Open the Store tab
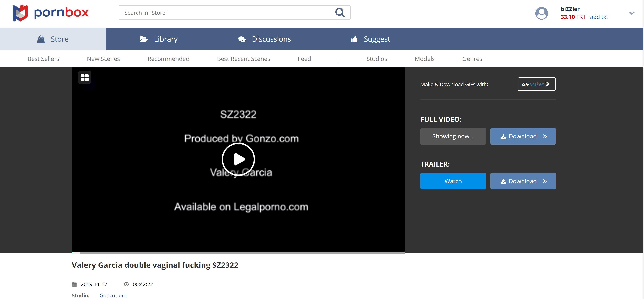Viewport: 644px width, 299px height. (53, 39)
